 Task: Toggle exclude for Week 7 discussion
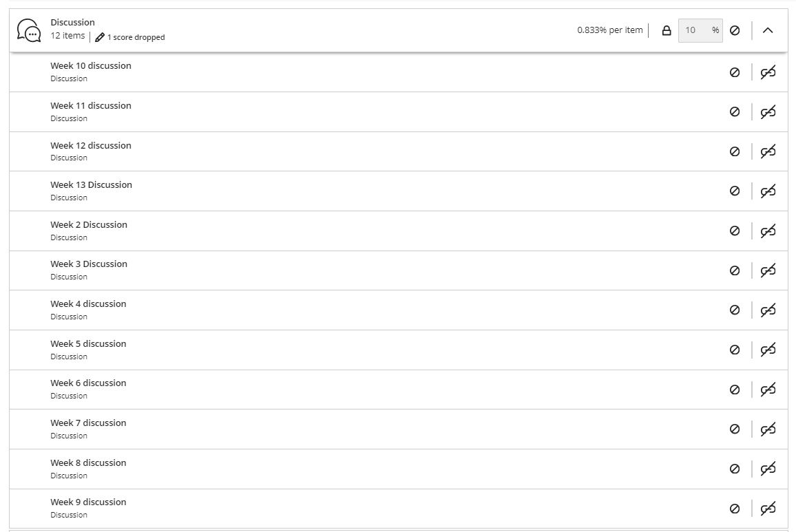click(735, 429)
